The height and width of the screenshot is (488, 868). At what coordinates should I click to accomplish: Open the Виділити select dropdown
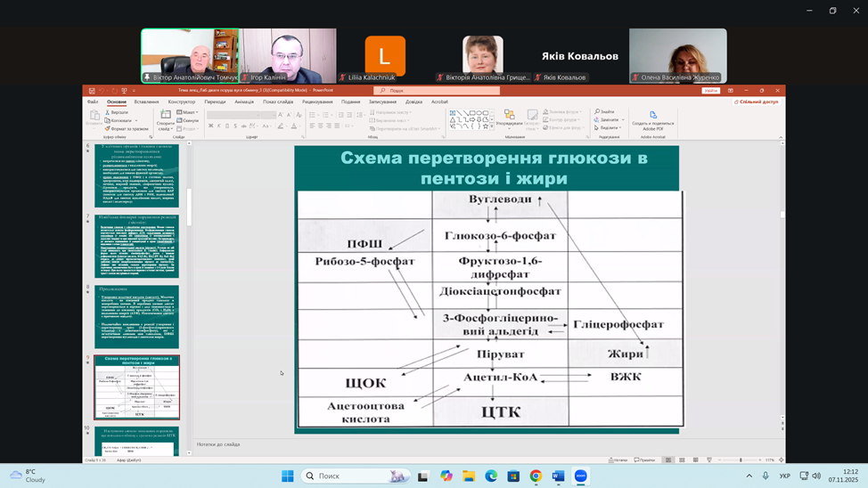[x=608, y=127]
